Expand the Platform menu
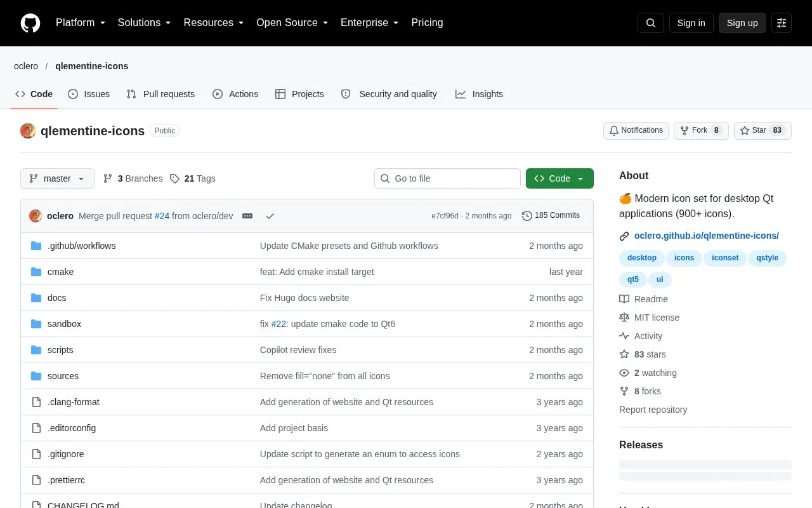This screenshot has height=508, width=812. tap(81, 23)
